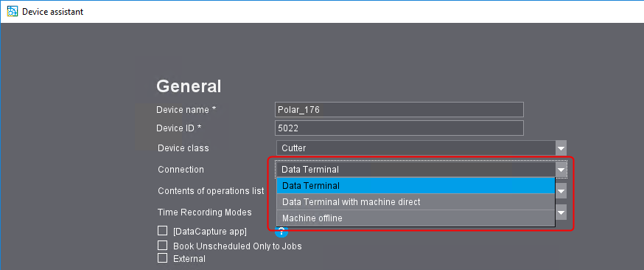This screenshot has width=644, height=270.
Task: Select Data Terminal option in list
Action: pyautogui.click(x=416, y=186)
